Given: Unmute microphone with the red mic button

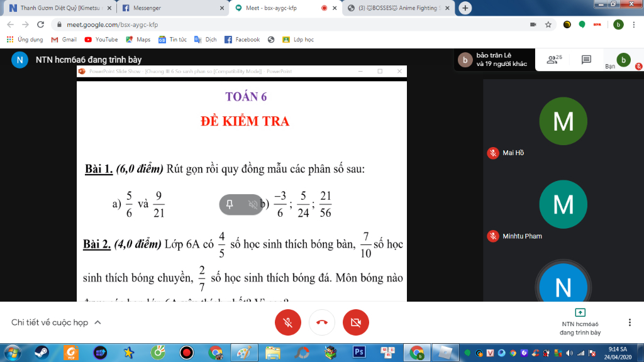Looking at the screenshot, I should [x=287, y=322].
